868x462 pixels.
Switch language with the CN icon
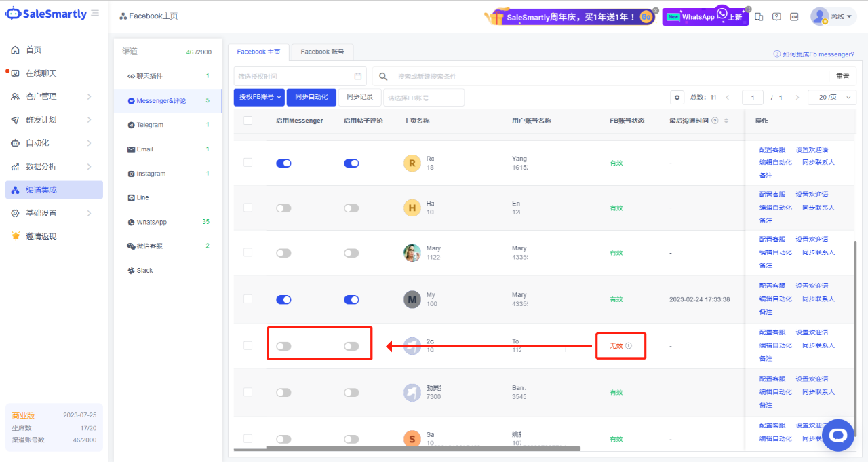[x=794, y=17]
